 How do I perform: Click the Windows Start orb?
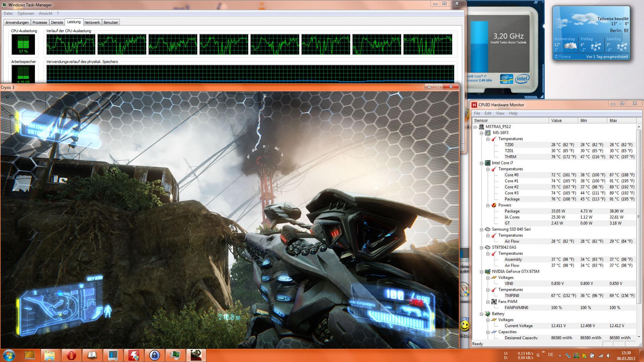9,355
